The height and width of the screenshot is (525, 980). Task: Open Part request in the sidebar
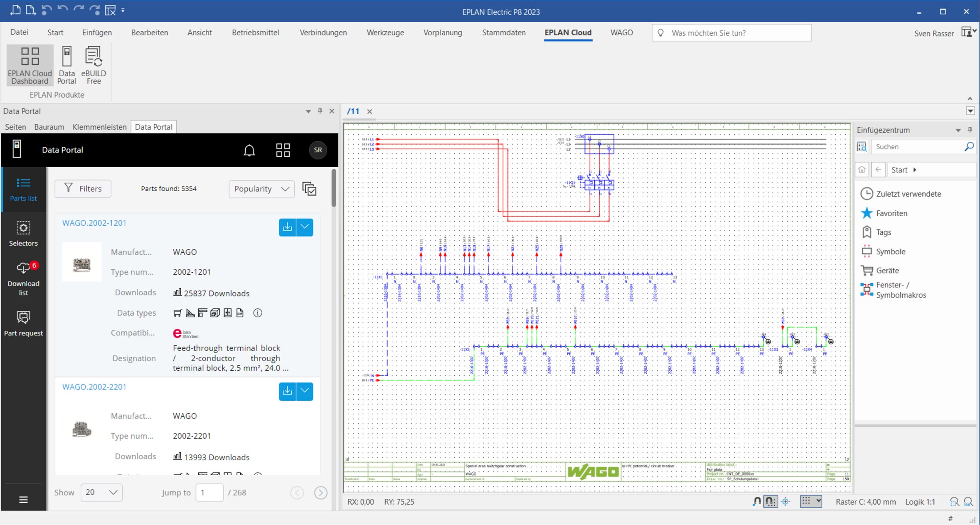pos(23,323)
